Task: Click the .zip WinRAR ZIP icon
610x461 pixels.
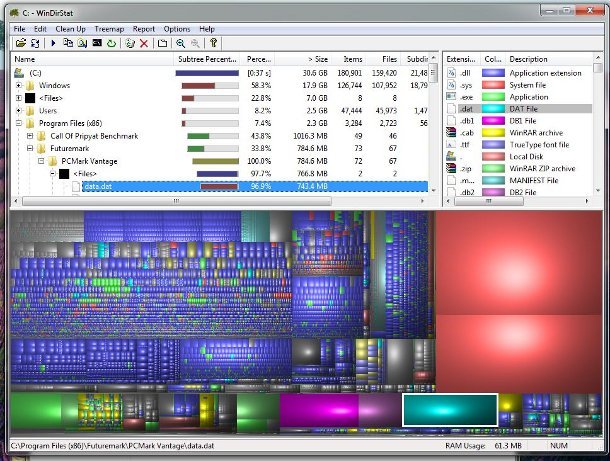Action: pos(451,168)
